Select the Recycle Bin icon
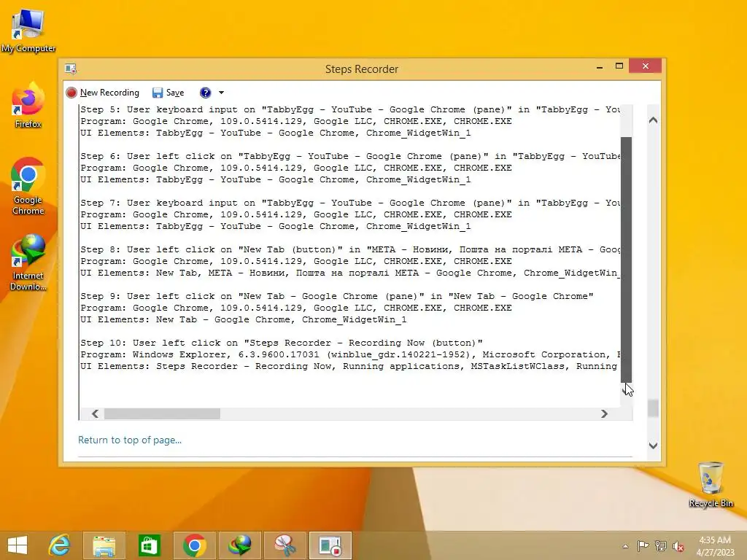747x560 pixels. (711, 484)
